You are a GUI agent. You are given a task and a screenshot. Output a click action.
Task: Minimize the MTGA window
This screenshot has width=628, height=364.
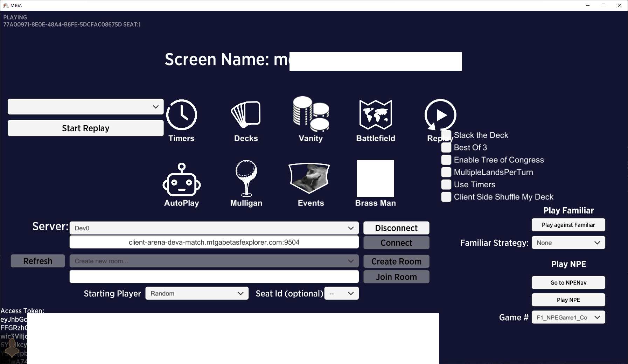(588, 5)
